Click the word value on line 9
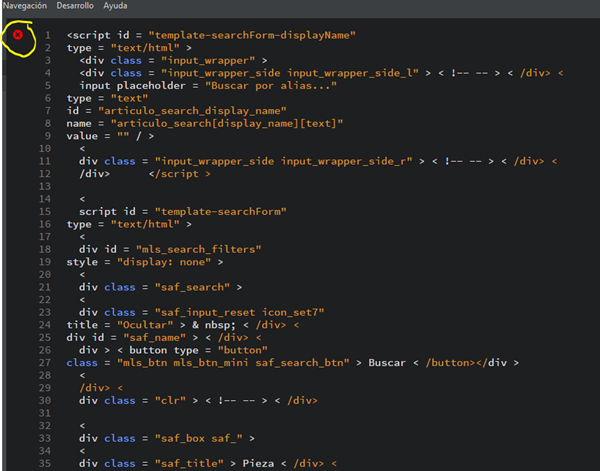Image resolution: width=600 pixels, height=471 pixels. point(82,136)
